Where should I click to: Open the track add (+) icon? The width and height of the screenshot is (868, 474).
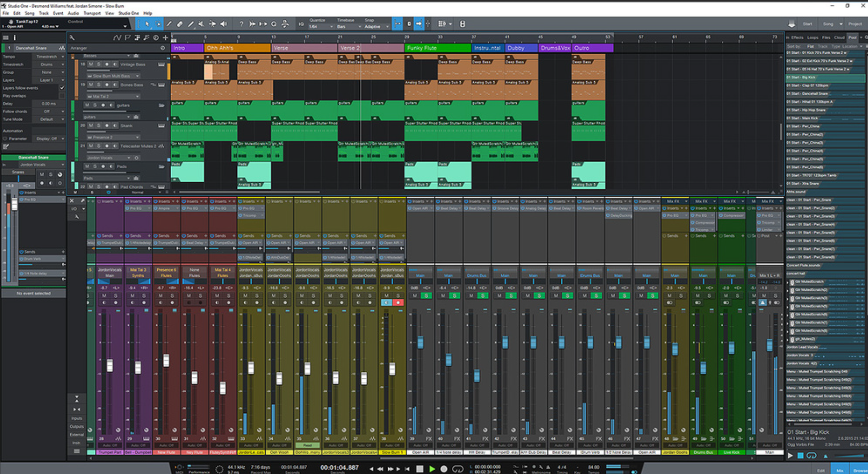click(165, 38)
